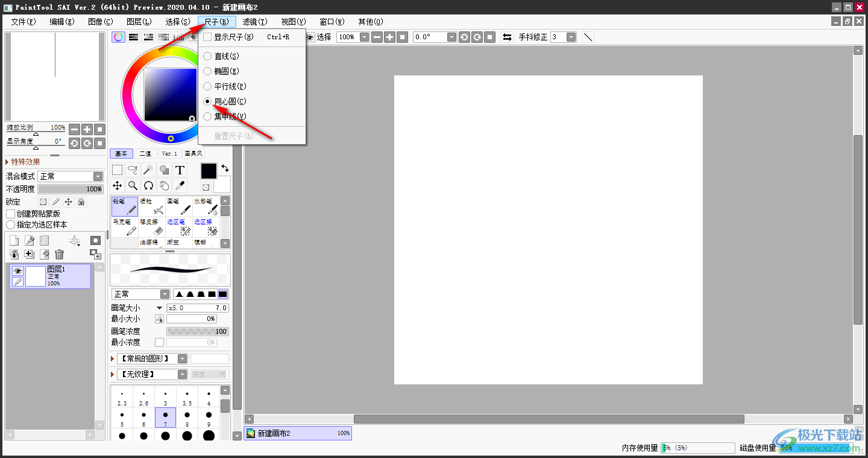Choose the 铅笔 pencil brush
This screenshot has width=868, height=458.
pos(125,206)
